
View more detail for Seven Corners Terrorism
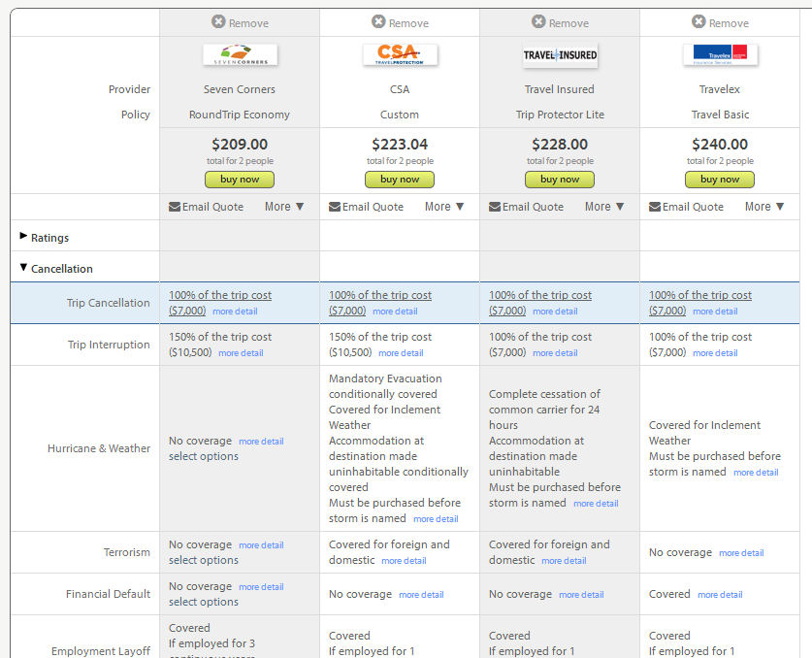pyautogui.click(x=261, y=545)
